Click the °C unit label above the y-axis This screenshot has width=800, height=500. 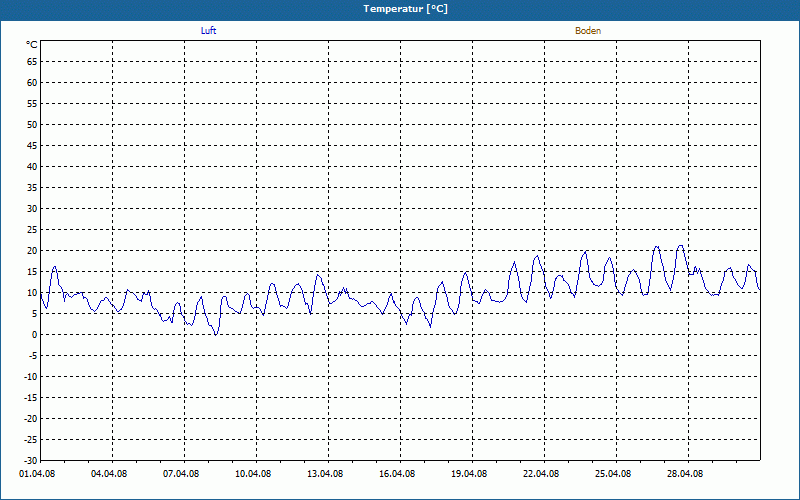31,45
